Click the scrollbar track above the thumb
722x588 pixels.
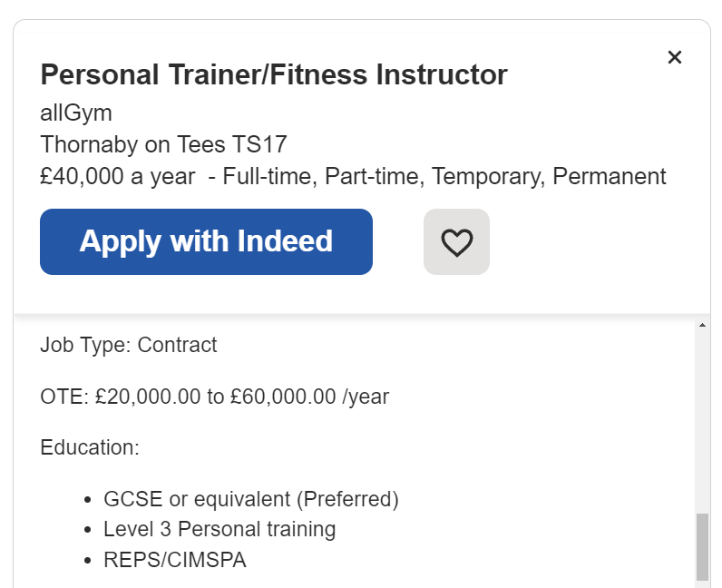702,417
